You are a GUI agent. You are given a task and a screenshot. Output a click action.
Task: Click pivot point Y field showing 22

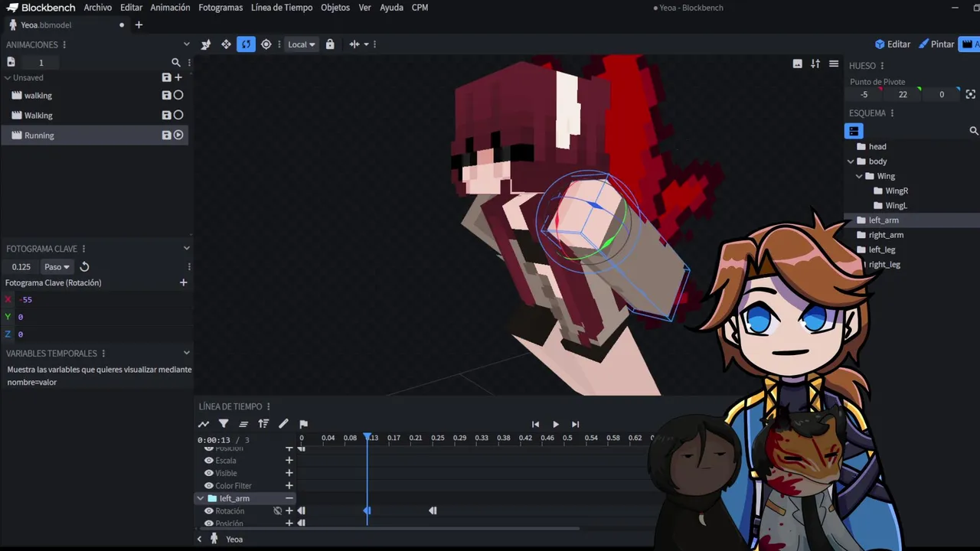tap(903, 94)
